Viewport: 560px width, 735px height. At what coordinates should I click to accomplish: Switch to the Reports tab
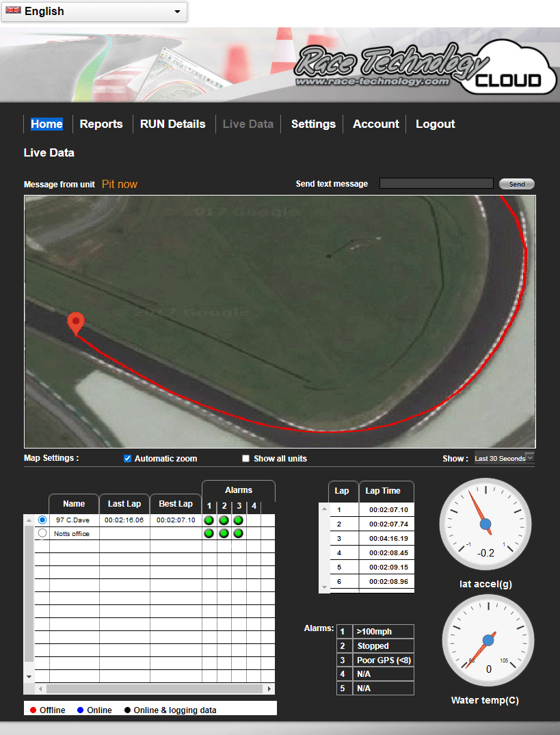point(101,124)
